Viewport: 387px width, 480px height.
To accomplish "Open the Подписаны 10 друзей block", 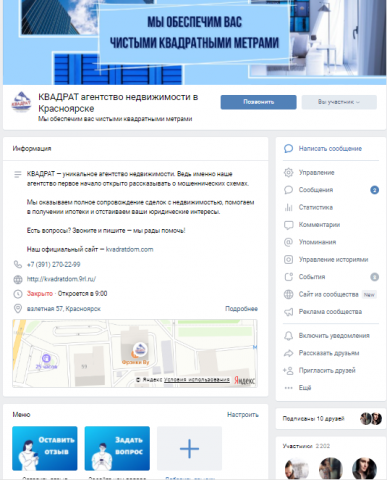I will pos(331,419).
